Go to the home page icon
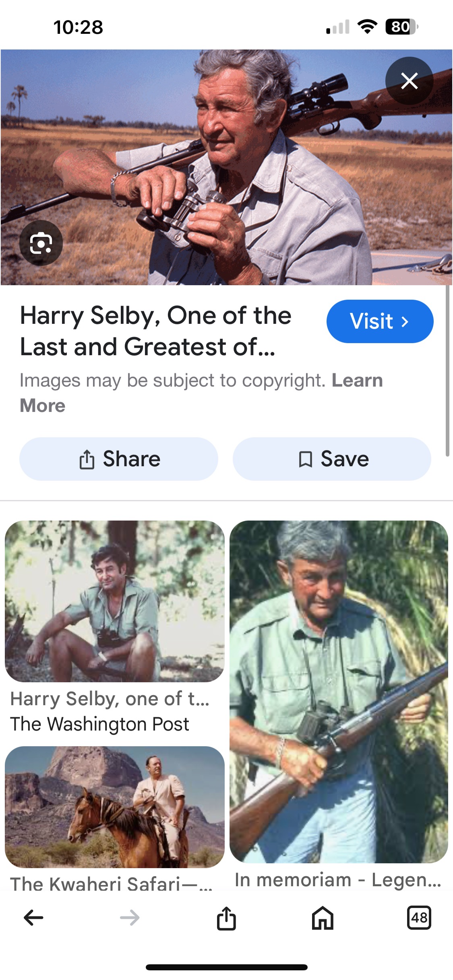Viewport: 453px width, 980px height. (x=323, y=918)
